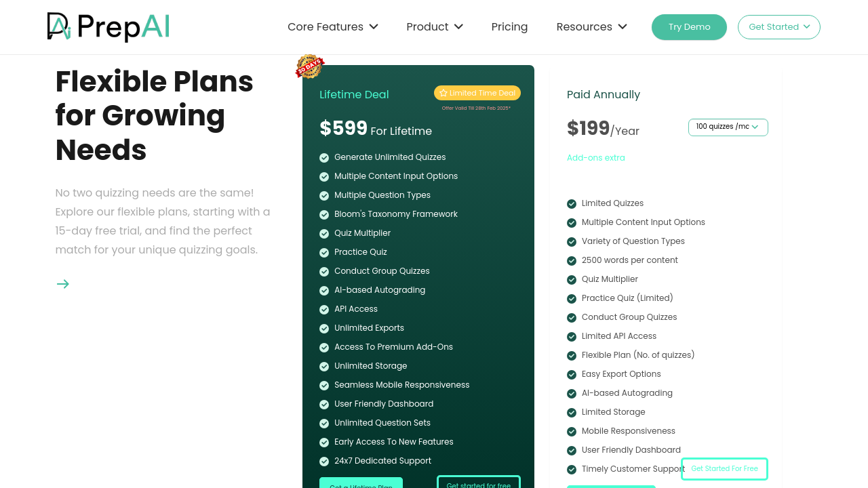The image size is (868, 488).
Task: Open the Pricing page
Action: 509,27
